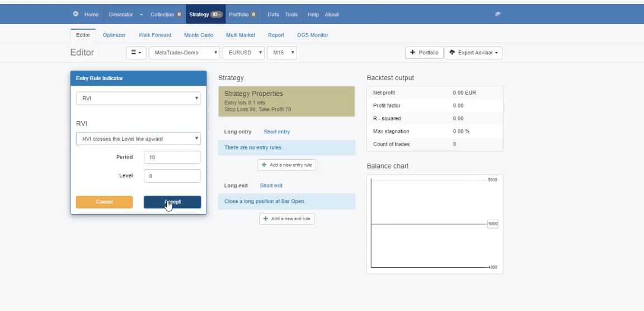The image size is (644, 311).
Task: Switch to the Optimizer tab
Action: [114, 35]
